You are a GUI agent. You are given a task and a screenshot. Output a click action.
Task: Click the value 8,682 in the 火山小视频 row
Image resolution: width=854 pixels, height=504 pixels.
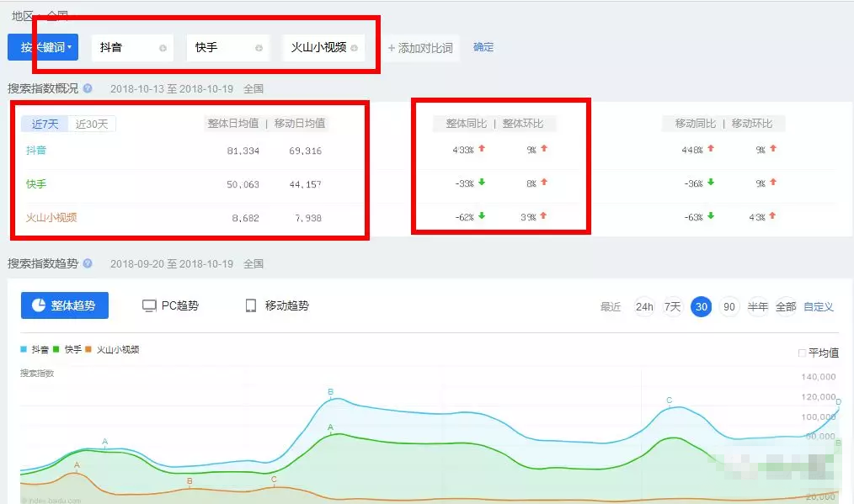pyautogui.click(x=245, y=218)
